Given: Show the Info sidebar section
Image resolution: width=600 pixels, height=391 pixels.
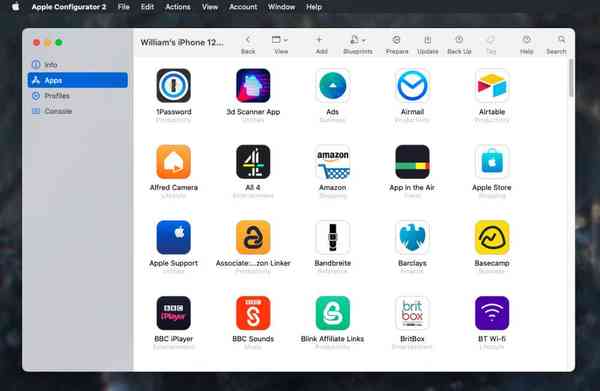Looking at the screenshot, I should [x=78, y=65].
